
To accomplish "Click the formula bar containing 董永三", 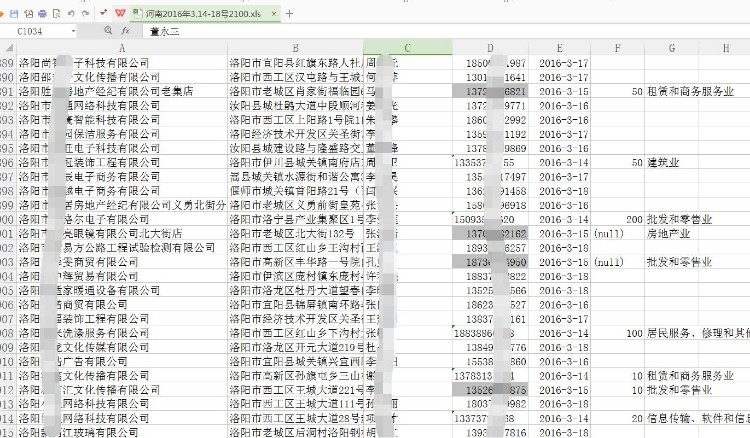I will pos(445,31).
